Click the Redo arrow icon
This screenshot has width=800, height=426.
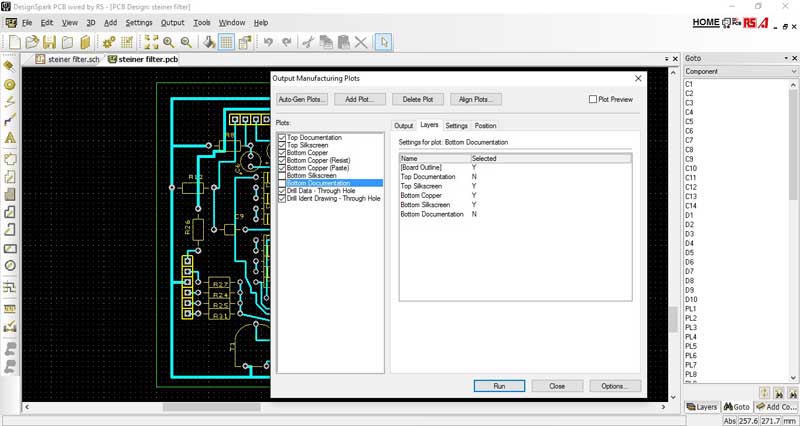pos(287,42)
